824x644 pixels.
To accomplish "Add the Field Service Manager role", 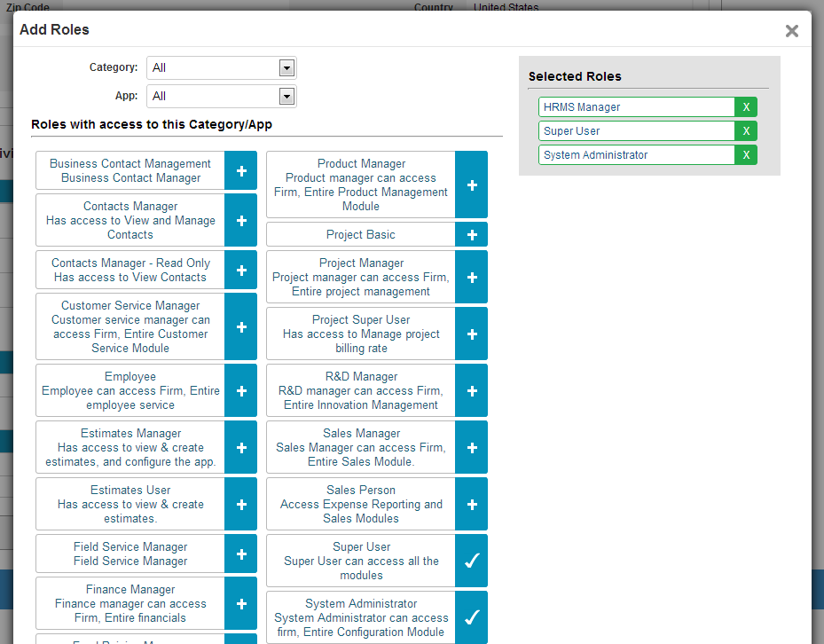I will (x=240, y=554).
